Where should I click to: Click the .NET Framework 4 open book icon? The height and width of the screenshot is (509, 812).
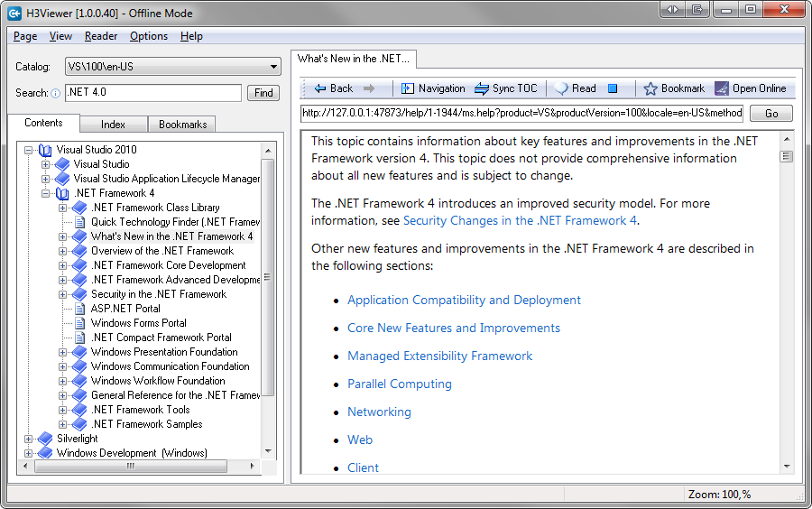62,194
